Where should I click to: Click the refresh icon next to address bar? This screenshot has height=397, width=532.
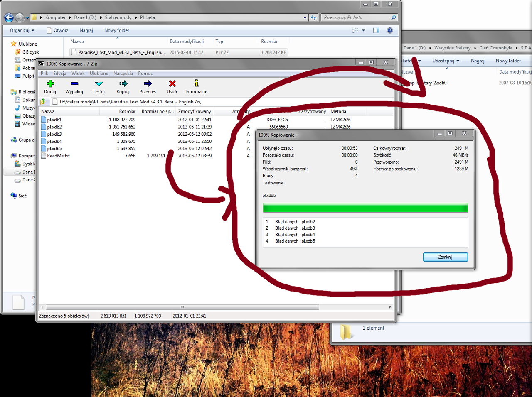point(313,17)
